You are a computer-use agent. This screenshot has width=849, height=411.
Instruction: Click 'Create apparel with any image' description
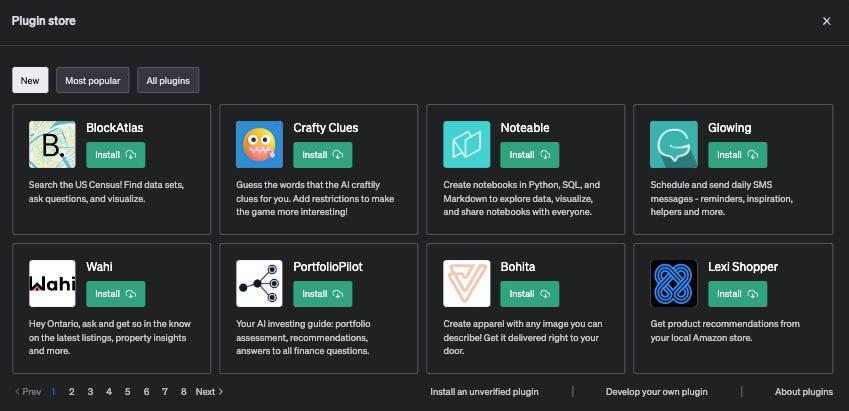pyautogui.click(x=523, y=337)
